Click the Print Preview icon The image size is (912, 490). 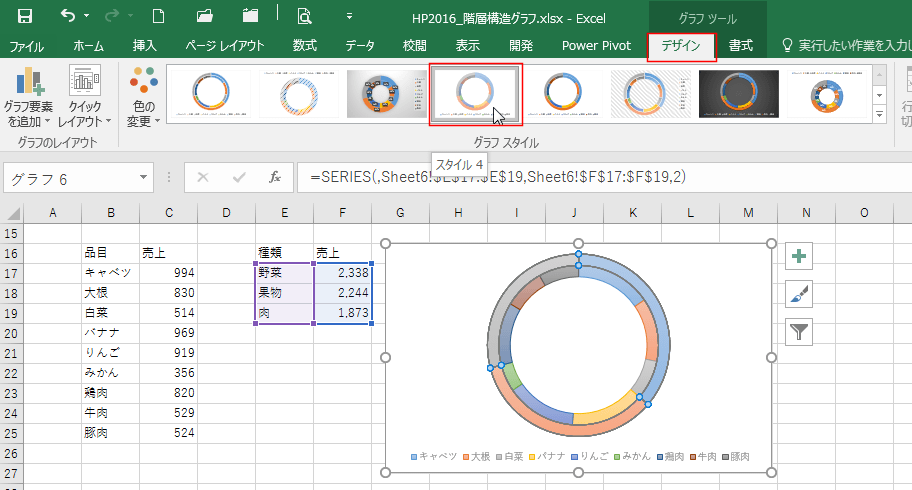coord(304,16)
